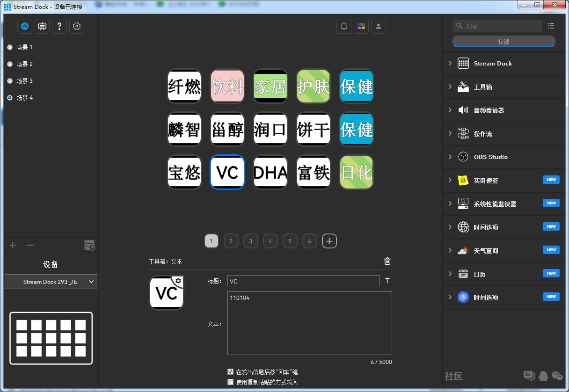Open the WeChat icon
569x392 pixels.
point(557,376)
